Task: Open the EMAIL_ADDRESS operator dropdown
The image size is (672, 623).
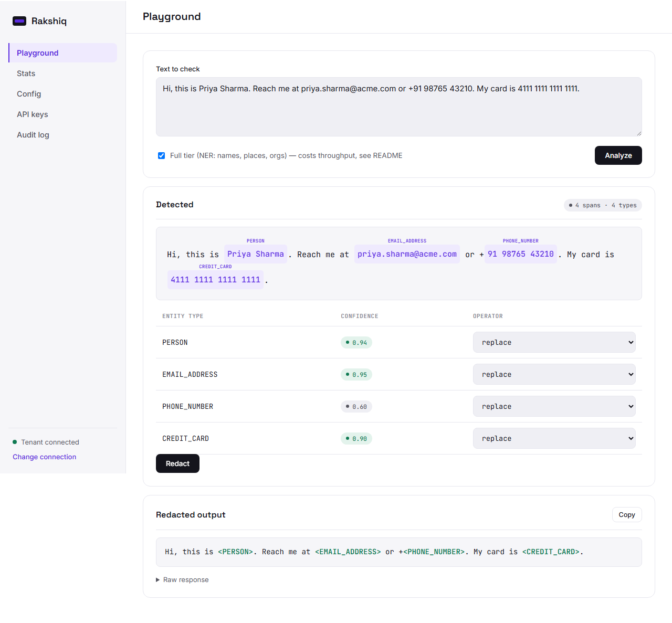Action: click(554, 374)
